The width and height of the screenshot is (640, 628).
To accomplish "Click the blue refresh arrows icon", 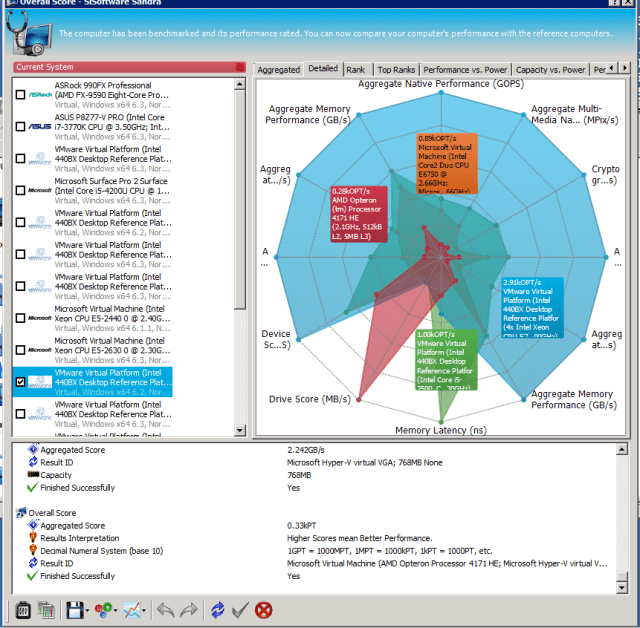I will (218, 610).
